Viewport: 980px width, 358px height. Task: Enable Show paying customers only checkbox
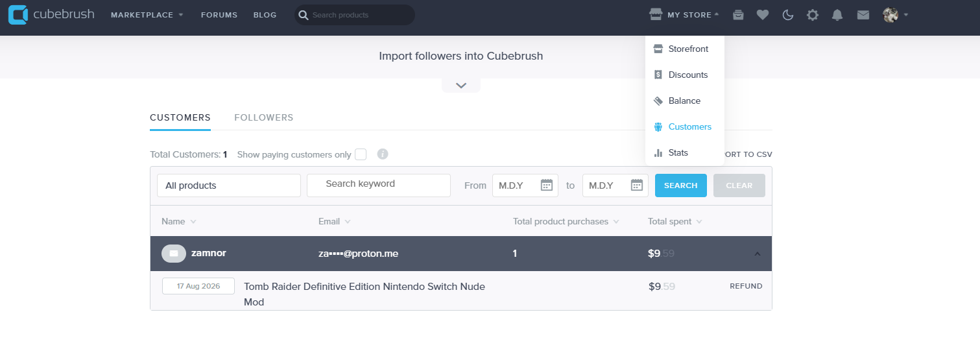[361, 154]
